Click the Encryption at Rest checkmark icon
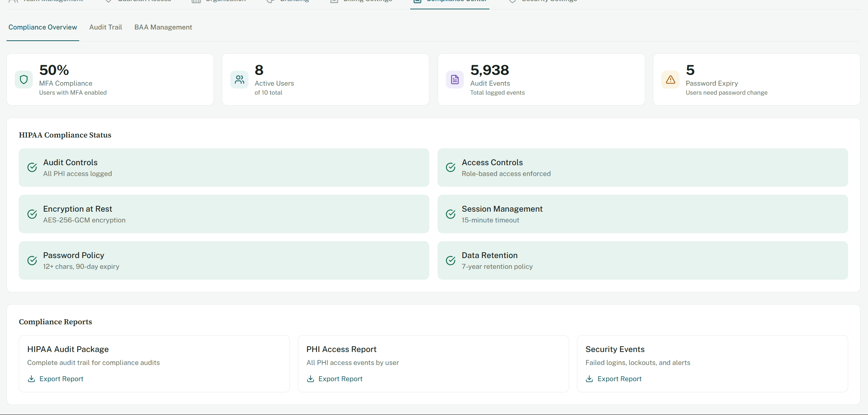This screenshot has width=868, height=415. click(32, 214)
